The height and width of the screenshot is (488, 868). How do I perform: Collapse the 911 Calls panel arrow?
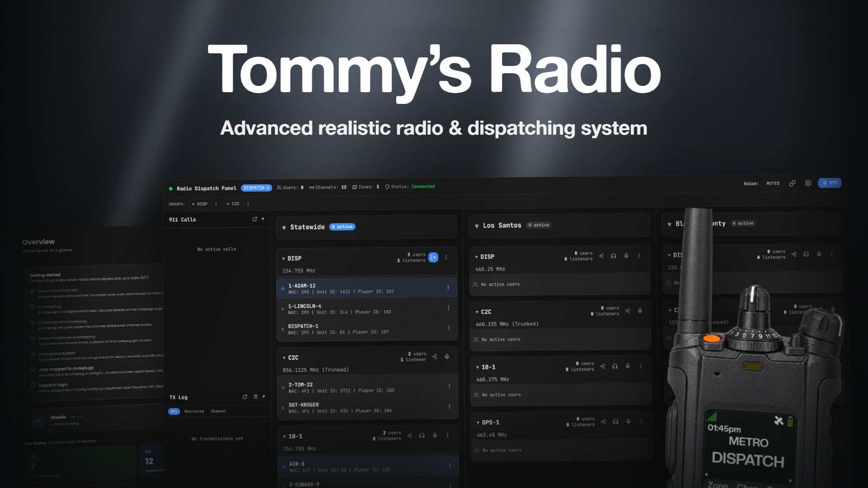[263, 219]
